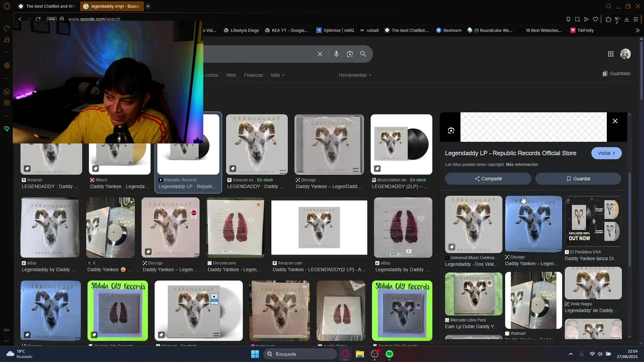Open new tab with plus button
The height and width of the screenshot is (362, 644).
(148, 6)
